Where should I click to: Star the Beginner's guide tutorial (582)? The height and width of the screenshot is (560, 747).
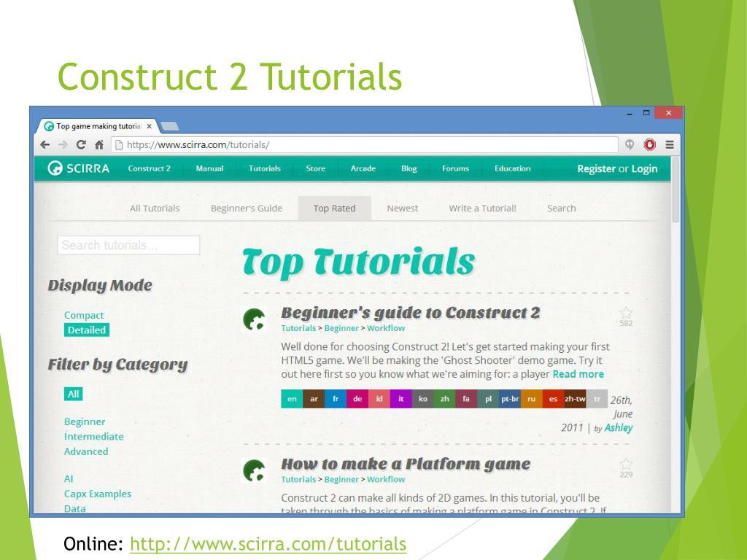click(626, 313)
